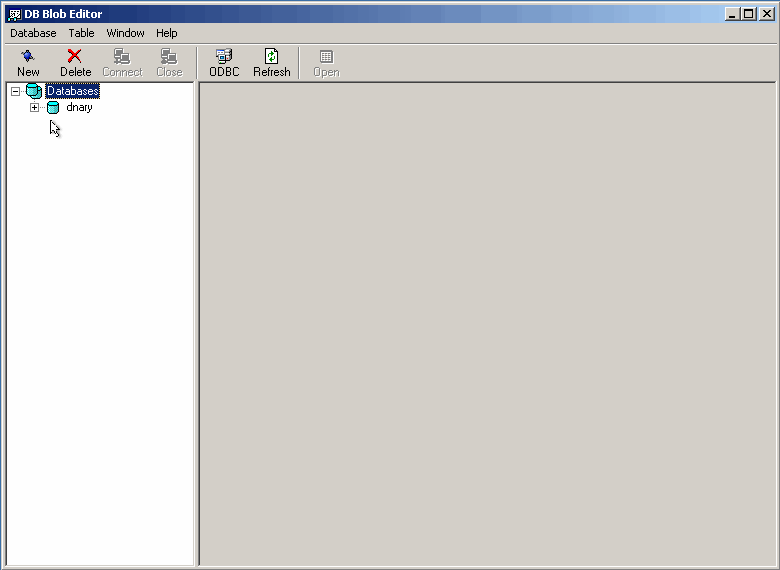The image size is (780, 570).
Task: Open the Window menu
Action: (x=125, y=33)
